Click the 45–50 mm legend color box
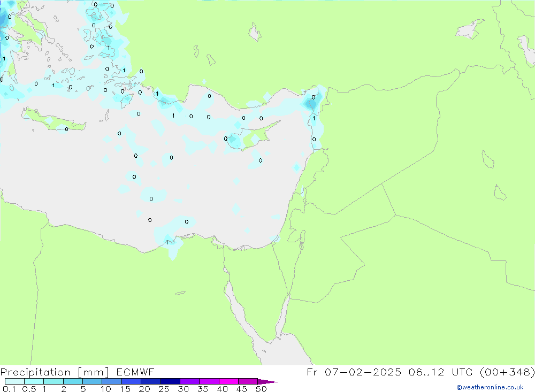 pos(248,381)
